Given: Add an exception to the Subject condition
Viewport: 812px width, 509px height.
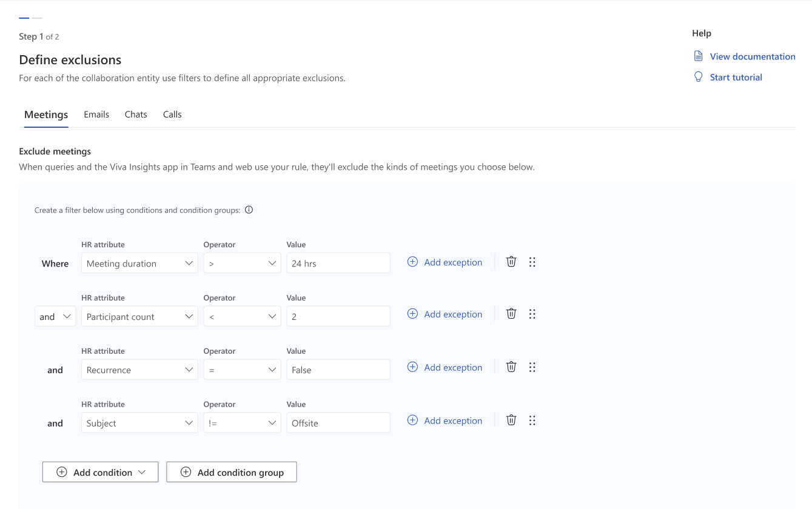Looking at the screenshot, I should [x=452, y=420].
